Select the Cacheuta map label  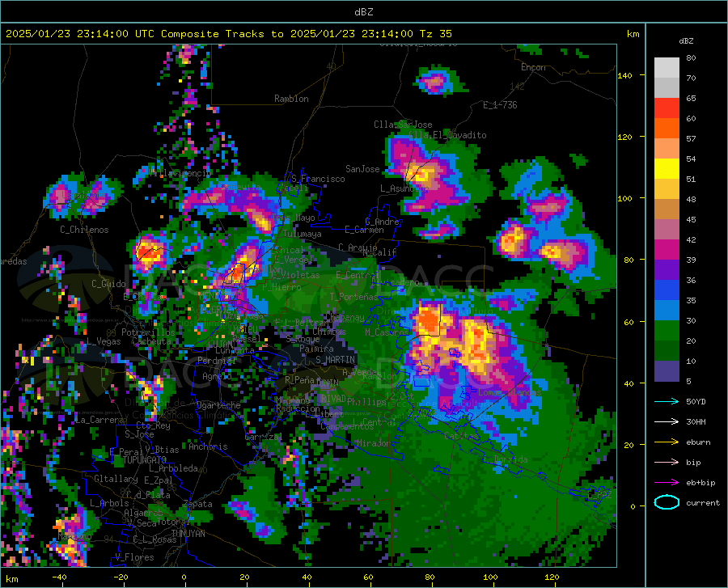pos(151,341)
